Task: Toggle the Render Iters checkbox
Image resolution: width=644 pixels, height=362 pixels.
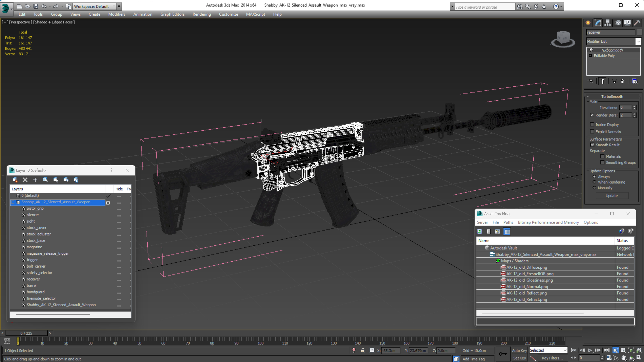Action: (592, 115)
